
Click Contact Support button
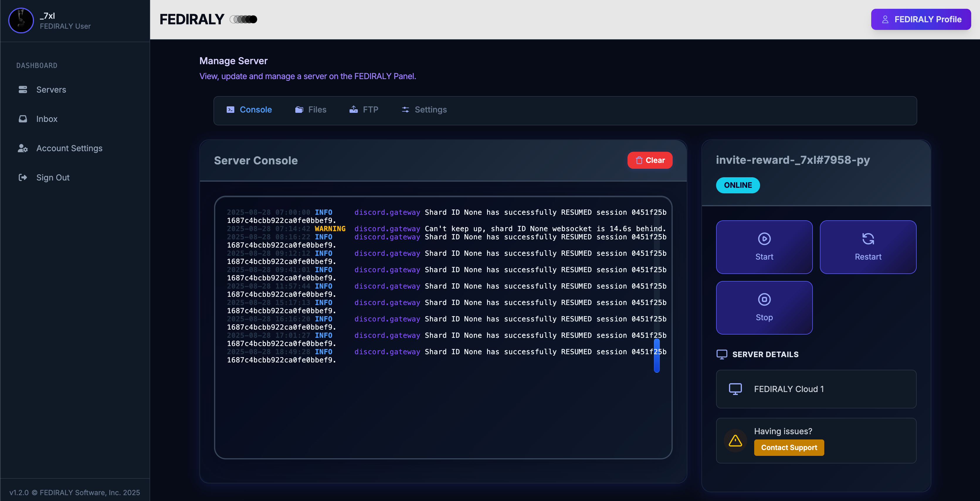789,448
